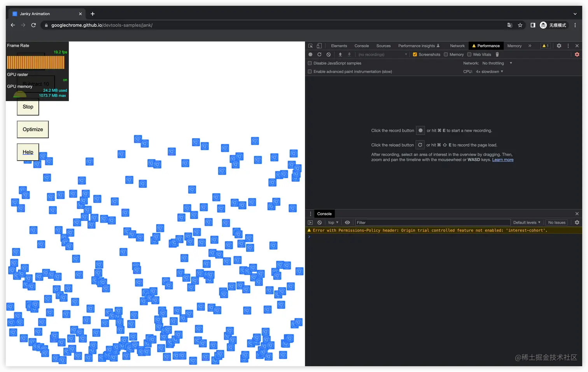Toggle the device toolbar icon
The height and width of the screenshot is (372, 588).
(x=319, y=46)
